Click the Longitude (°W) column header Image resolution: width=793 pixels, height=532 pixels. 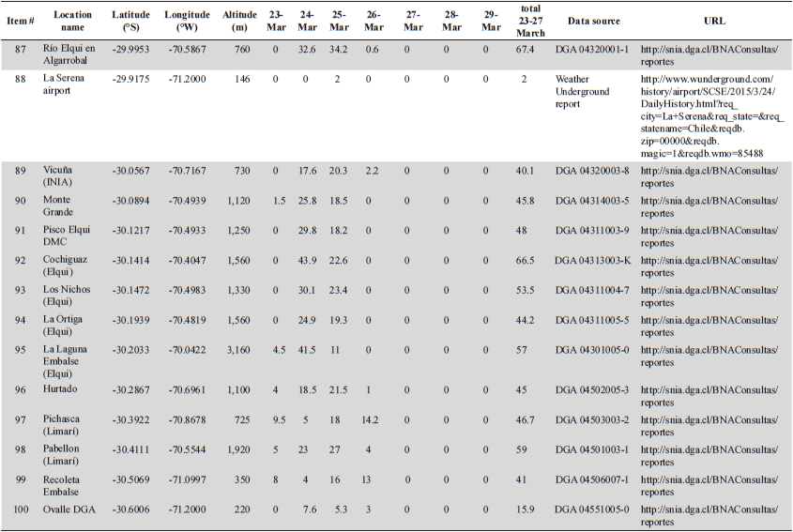[x=188, y=21]
